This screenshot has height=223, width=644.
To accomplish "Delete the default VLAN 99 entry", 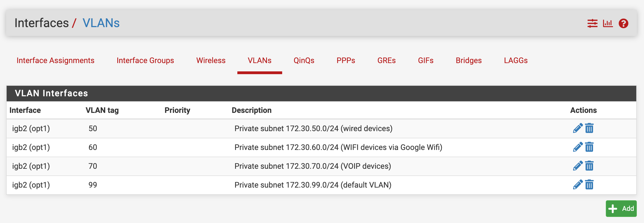I will point(589,185).
